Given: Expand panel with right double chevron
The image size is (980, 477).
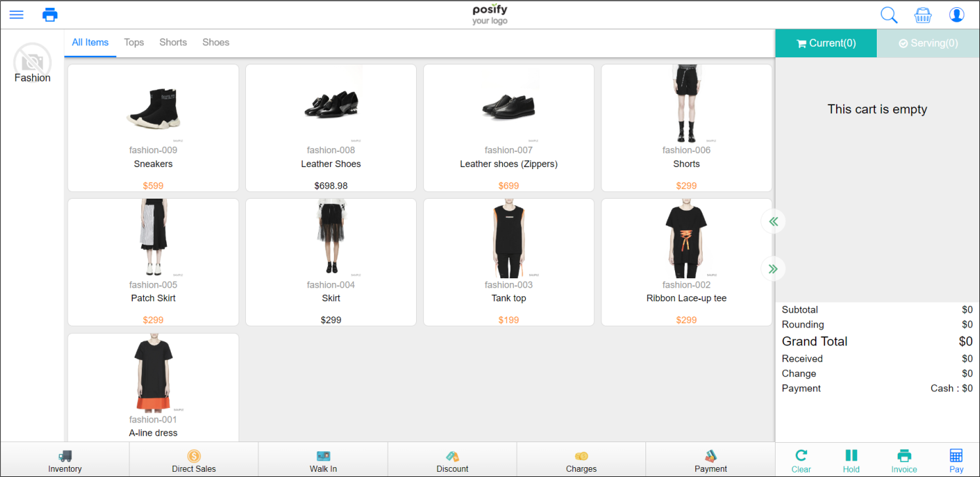Looking at the screenshot, I should pyautogui.click(x=773, y=268).
